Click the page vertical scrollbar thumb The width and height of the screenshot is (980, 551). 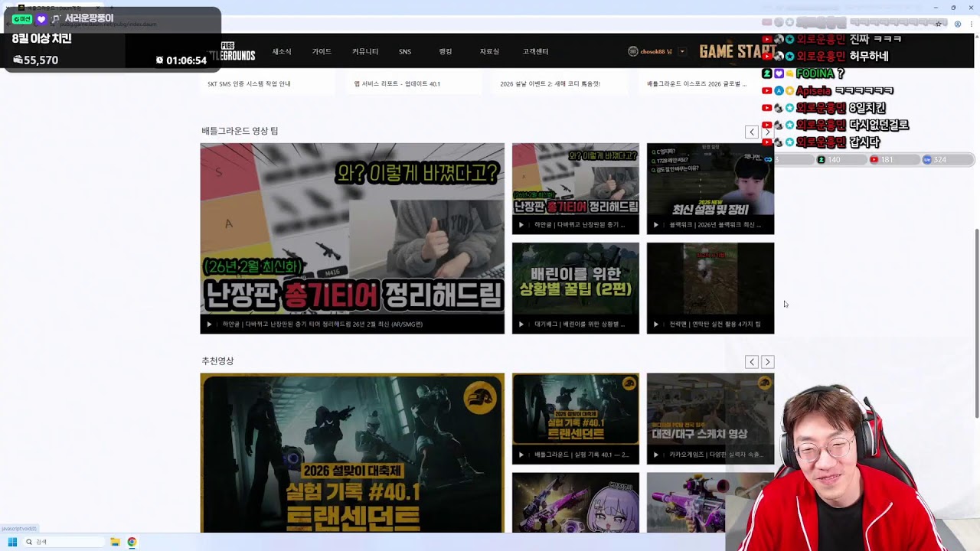coord(976,323)
